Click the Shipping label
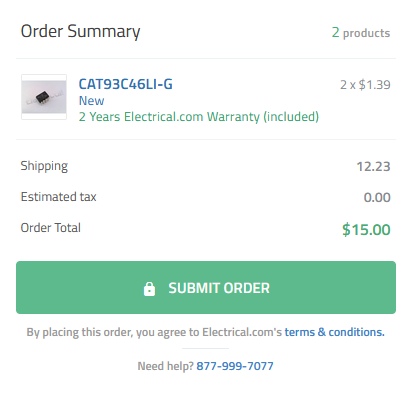Image resolution: width=417 pixels, height=406 pixels. 44,166
